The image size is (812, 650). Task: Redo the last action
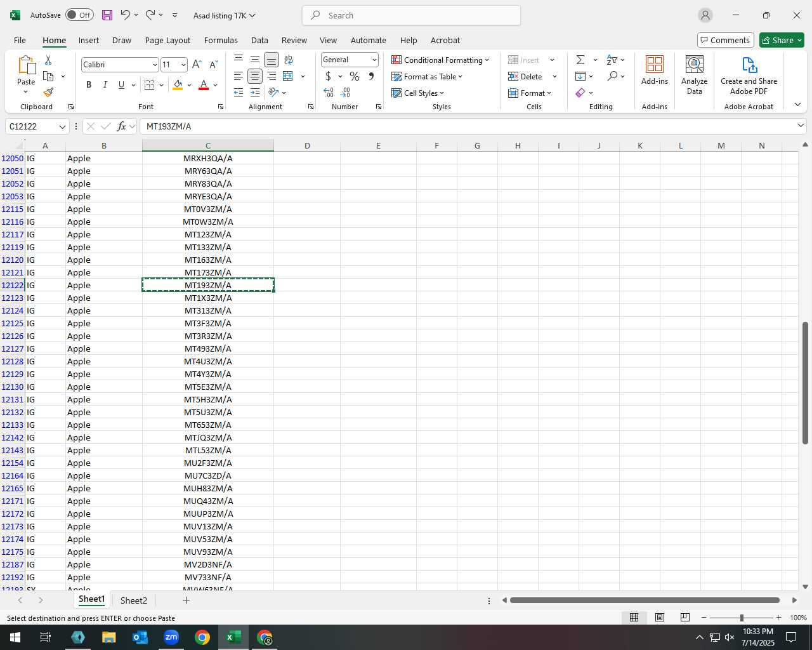click(150, 15)
